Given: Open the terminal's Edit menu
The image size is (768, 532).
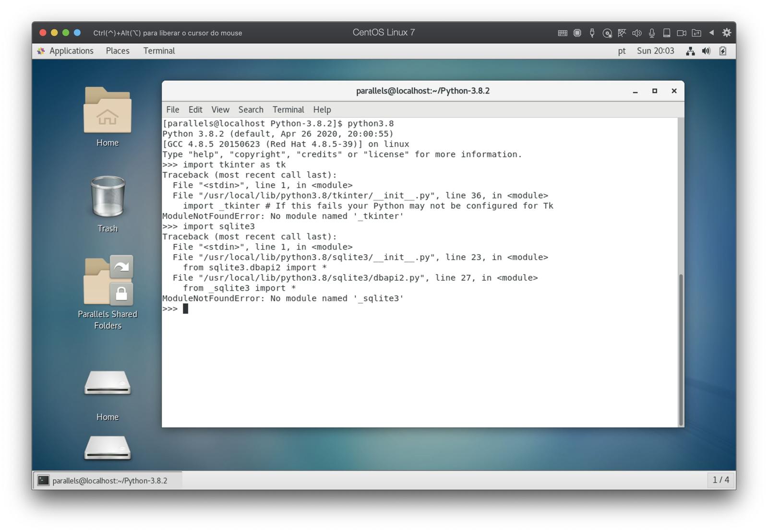Looking at the screenshot, I should click(195, 109).
